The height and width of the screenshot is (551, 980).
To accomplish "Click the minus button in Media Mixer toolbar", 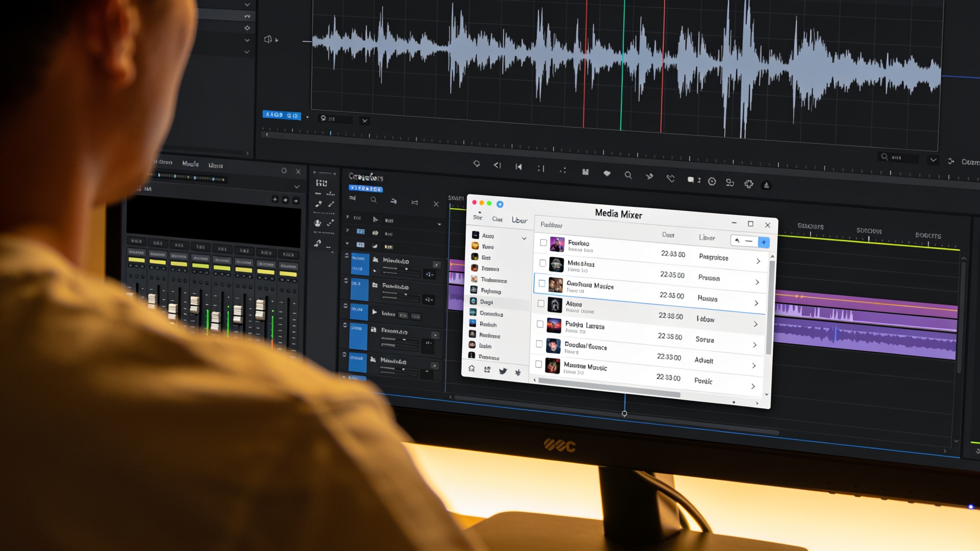I will tap(749, 241).
